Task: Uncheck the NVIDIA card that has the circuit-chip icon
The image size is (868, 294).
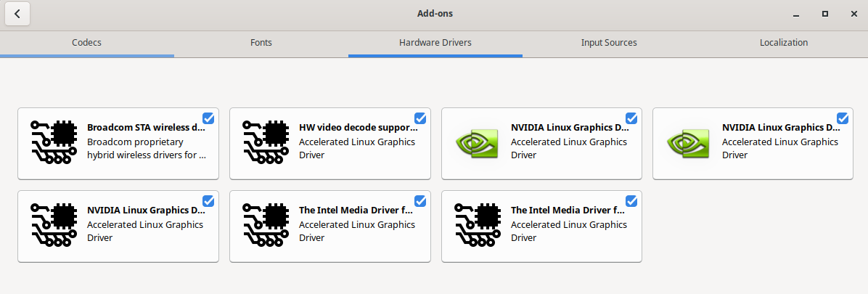Action: 208,201
